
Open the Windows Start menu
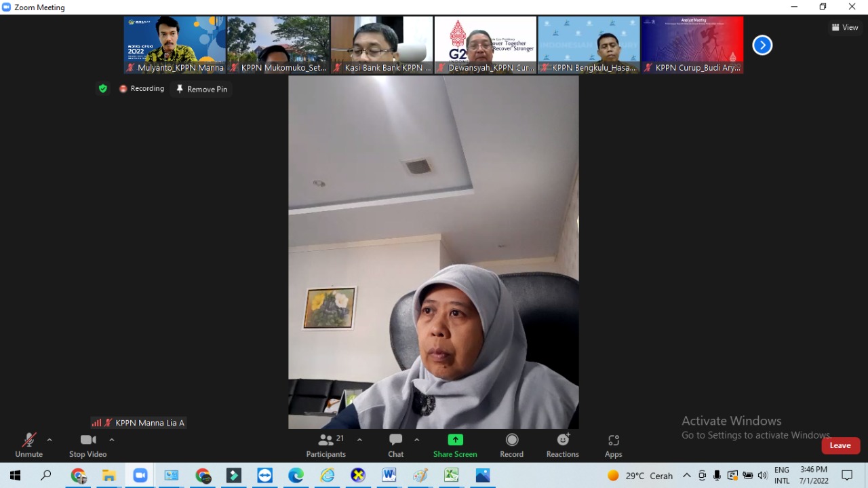coord(15,475)
